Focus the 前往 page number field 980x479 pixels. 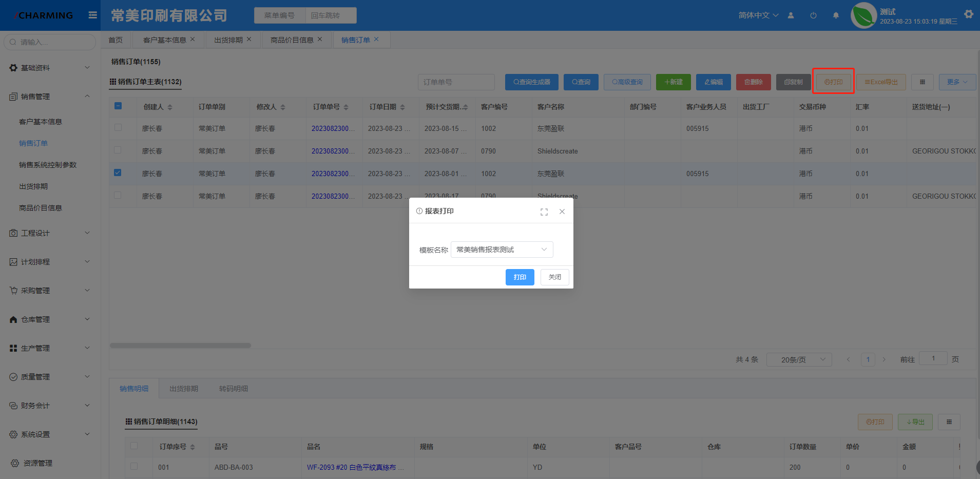coord(933,358)
